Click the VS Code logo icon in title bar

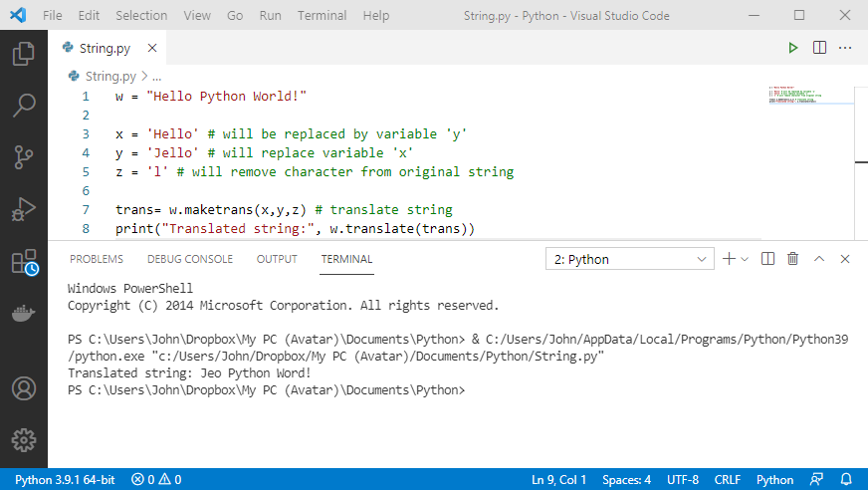(18, 15)
